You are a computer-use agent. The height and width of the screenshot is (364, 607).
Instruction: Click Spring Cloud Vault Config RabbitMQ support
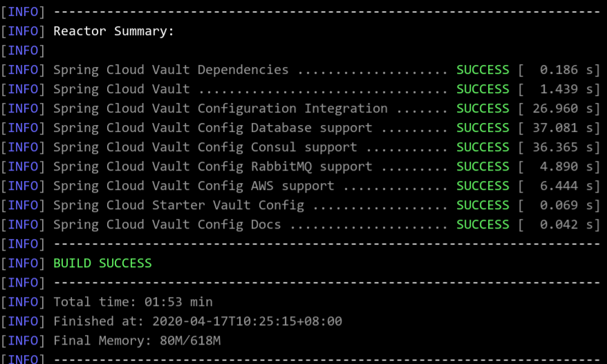point(213,166)
